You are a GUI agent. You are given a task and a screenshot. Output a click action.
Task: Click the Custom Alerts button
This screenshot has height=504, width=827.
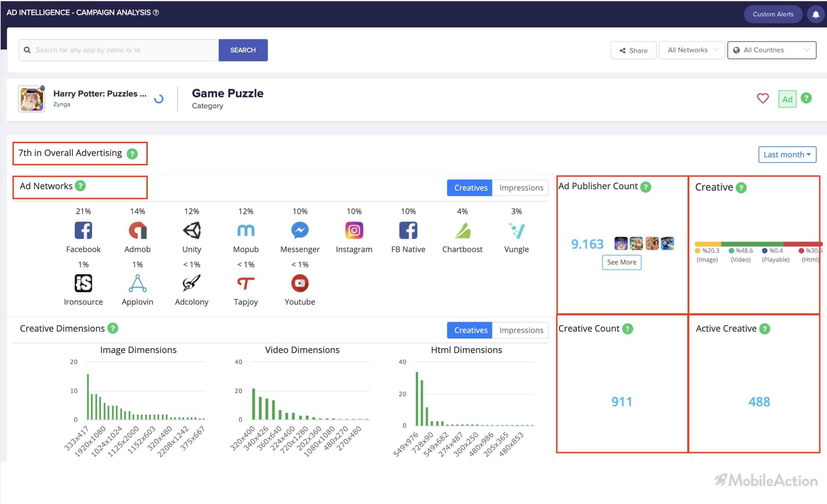pyautogui.click(x=773, y=14)
